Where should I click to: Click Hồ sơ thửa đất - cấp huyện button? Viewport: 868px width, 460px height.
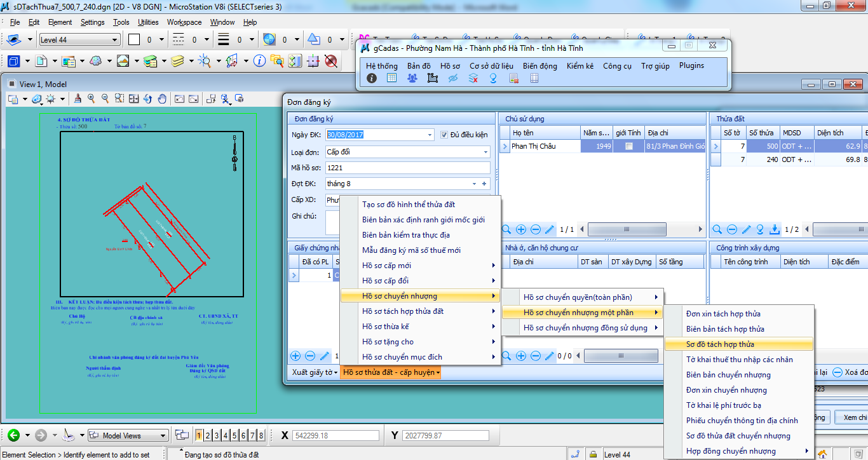tap(391, 372)
